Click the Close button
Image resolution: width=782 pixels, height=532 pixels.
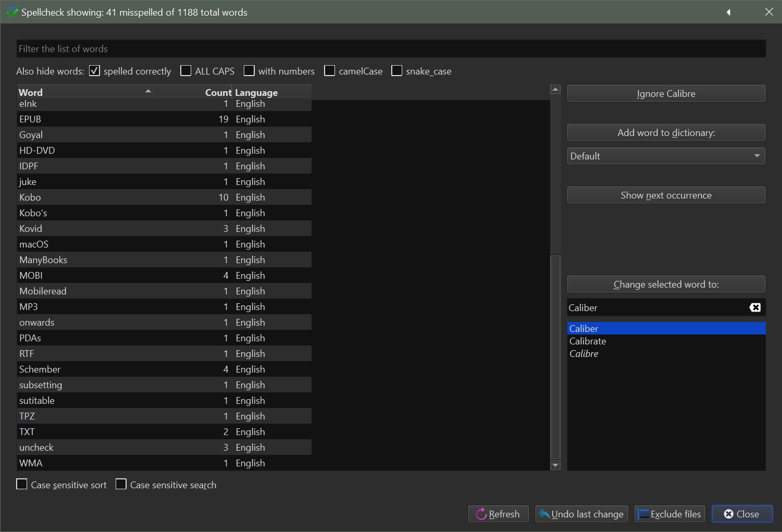point(742,514)
